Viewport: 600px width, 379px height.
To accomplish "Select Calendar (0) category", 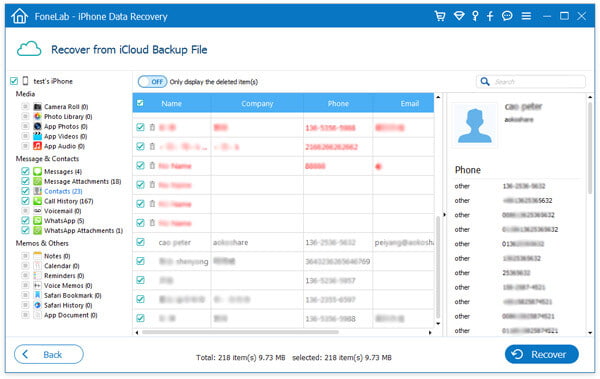I will pyautogui.click(x=62, y=266).
